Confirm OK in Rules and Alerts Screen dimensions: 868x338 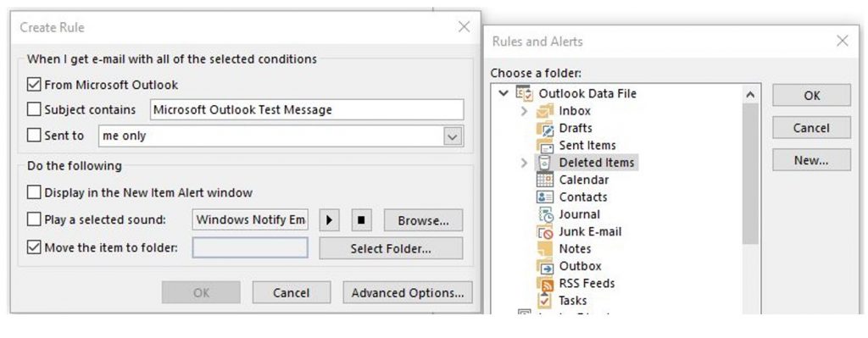click(811, 95)
